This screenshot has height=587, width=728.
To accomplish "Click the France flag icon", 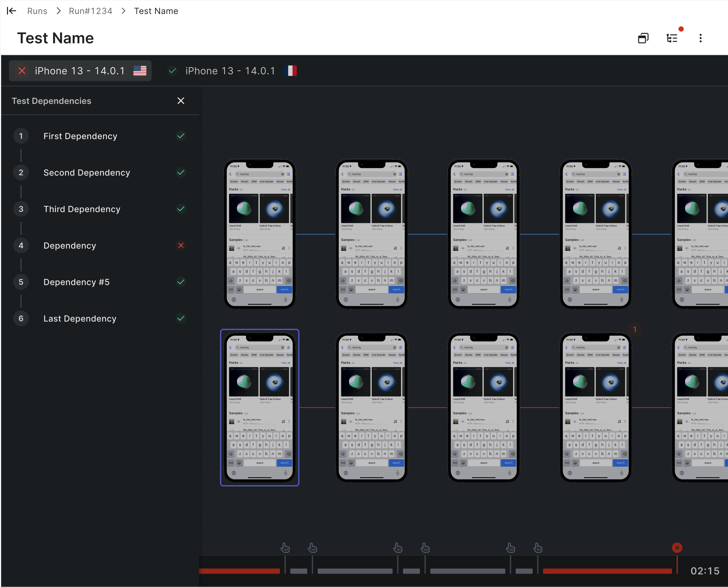I will pos(290,71).
